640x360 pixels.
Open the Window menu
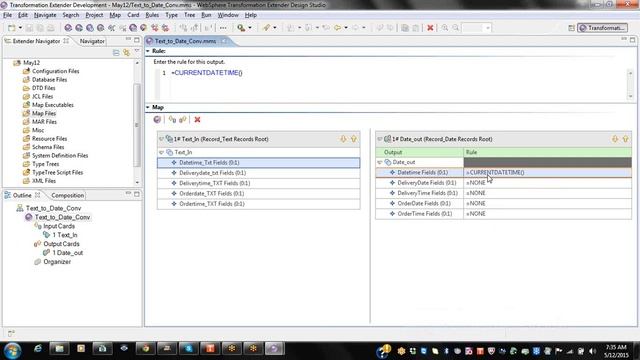pos(228,15)
